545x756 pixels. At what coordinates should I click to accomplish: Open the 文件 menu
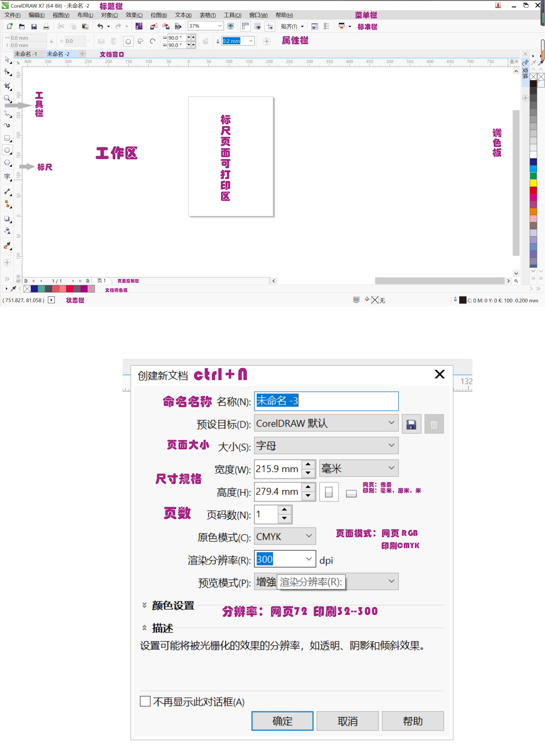coord(12,15)
